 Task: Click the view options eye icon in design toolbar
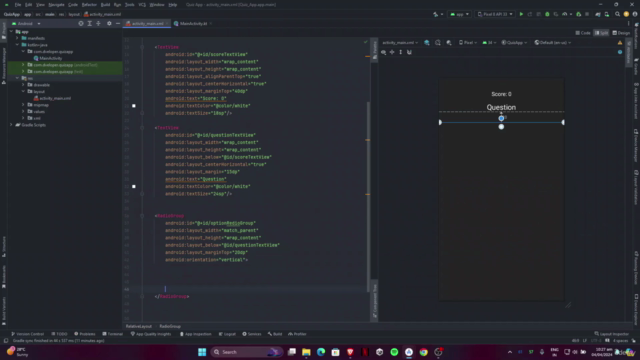click(384, 52)
